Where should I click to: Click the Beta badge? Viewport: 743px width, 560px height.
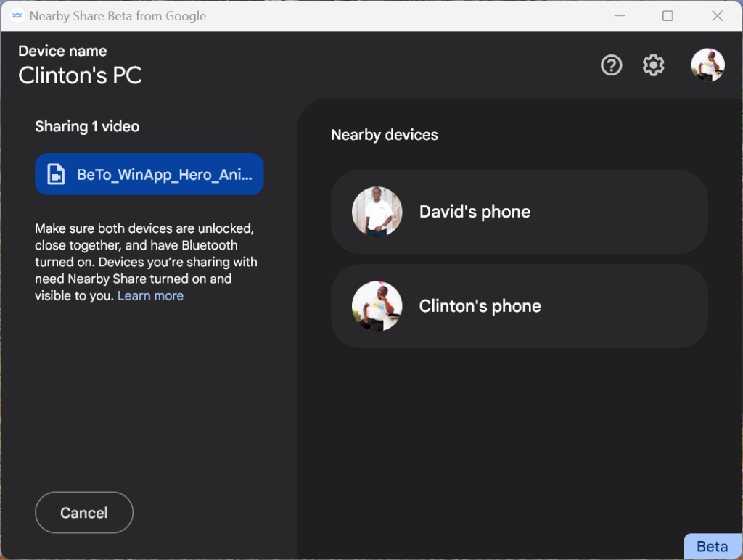(713, 546)
